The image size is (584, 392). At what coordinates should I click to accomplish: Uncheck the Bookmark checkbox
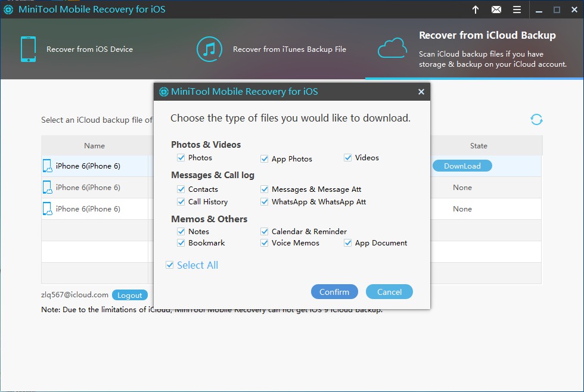pos(181,243)
